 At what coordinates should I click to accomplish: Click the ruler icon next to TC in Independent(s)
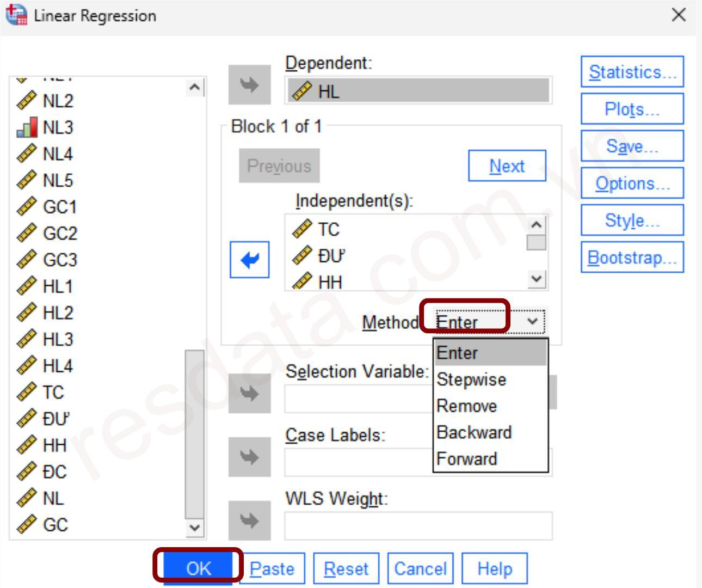point(302,229)
